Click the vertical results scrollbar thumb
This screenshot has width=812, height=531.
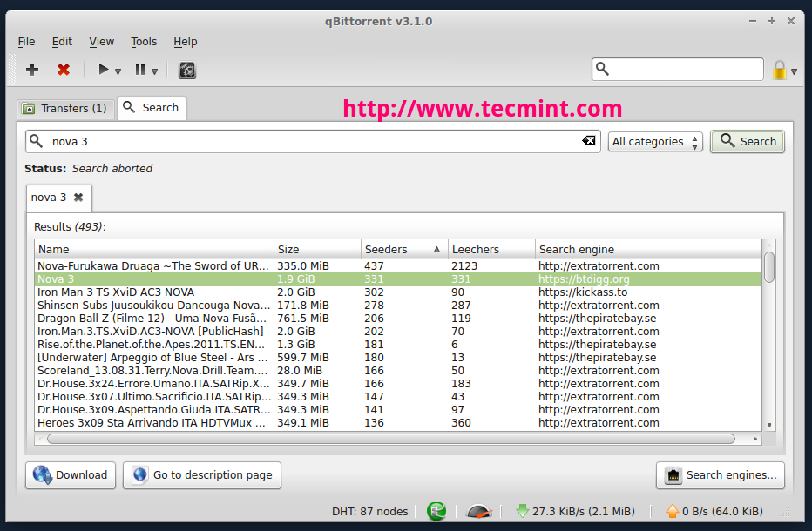click(769, 267)
